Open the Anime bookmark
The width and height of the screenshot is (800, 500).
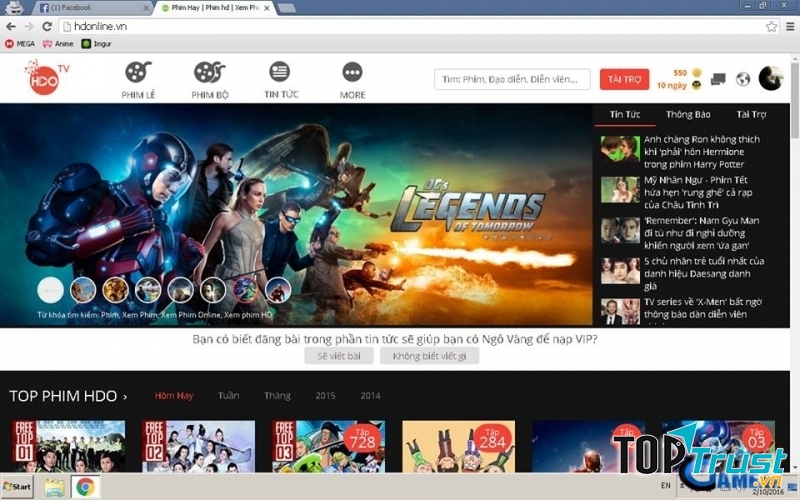pos(58,44)
